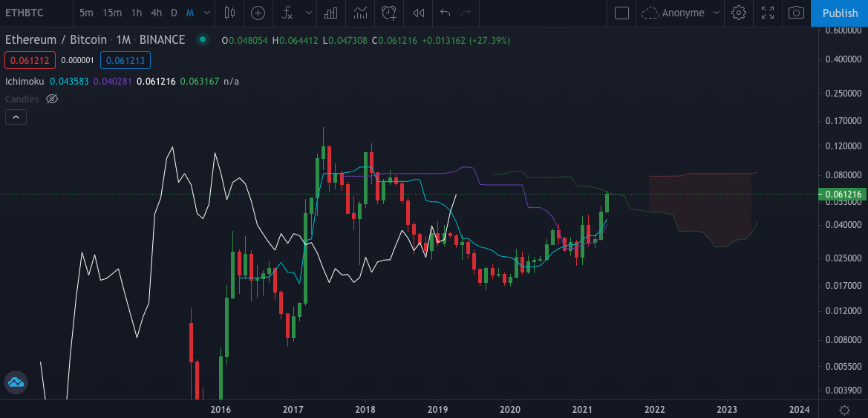Open chart settings gear icon
The height and width of the screenshot is (418, 868).
click(x=739, y=13)
